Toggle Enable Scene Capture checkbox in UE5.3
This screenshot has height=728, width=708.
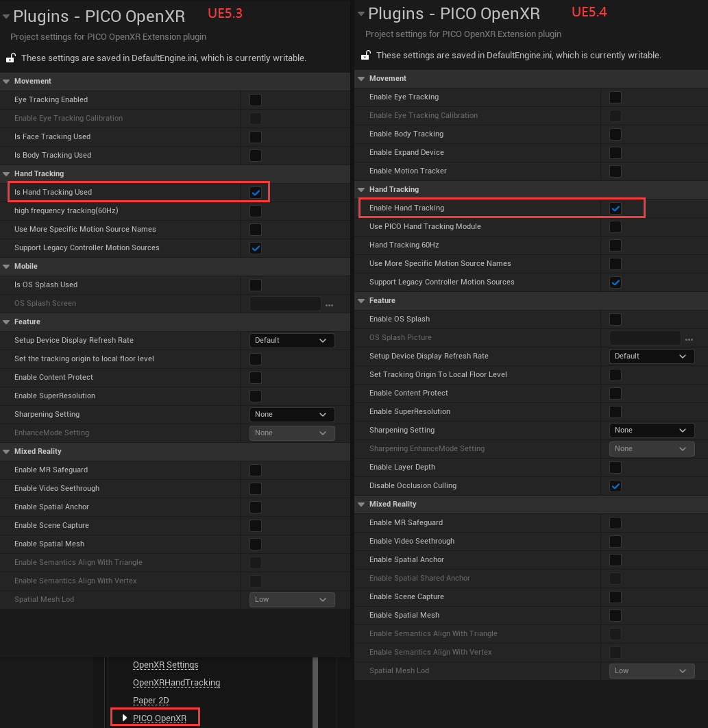tap(256, 526)
